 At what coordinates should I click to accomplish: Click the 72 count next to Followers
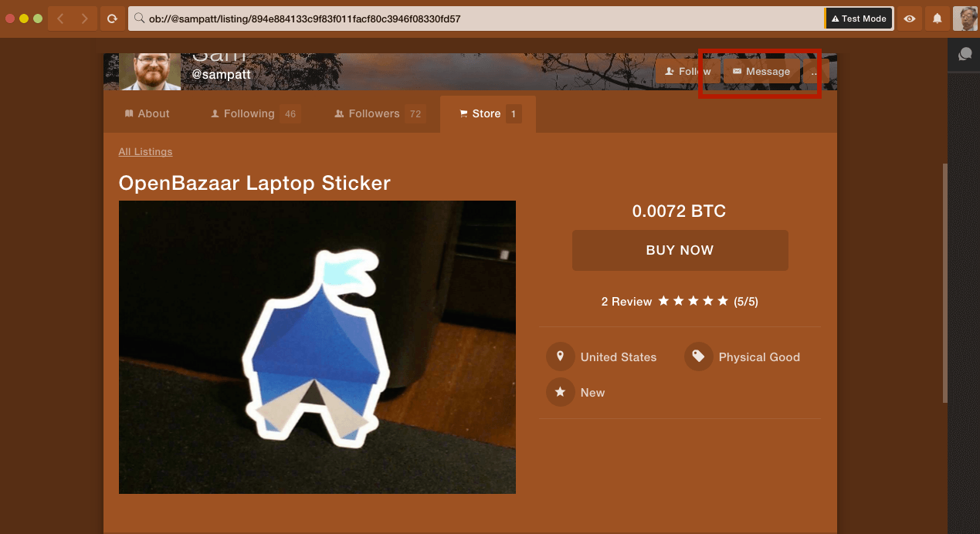point(415,114)
